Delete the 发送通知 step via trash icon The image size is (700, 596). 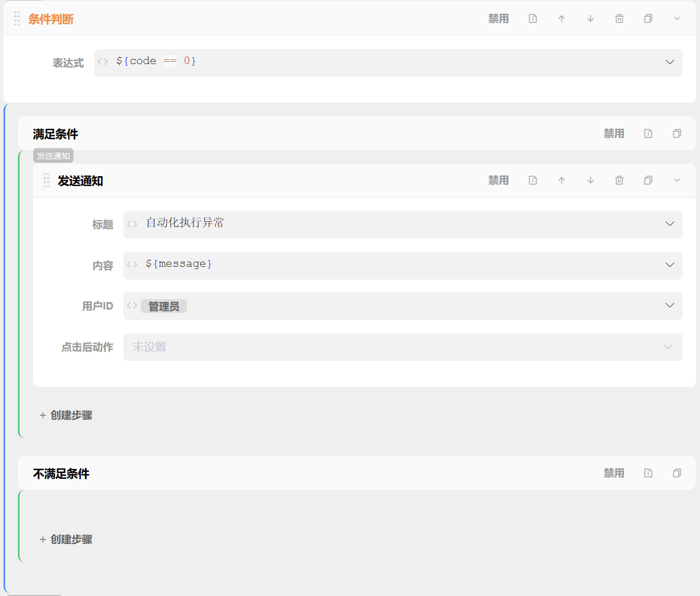tap(619, 180)
